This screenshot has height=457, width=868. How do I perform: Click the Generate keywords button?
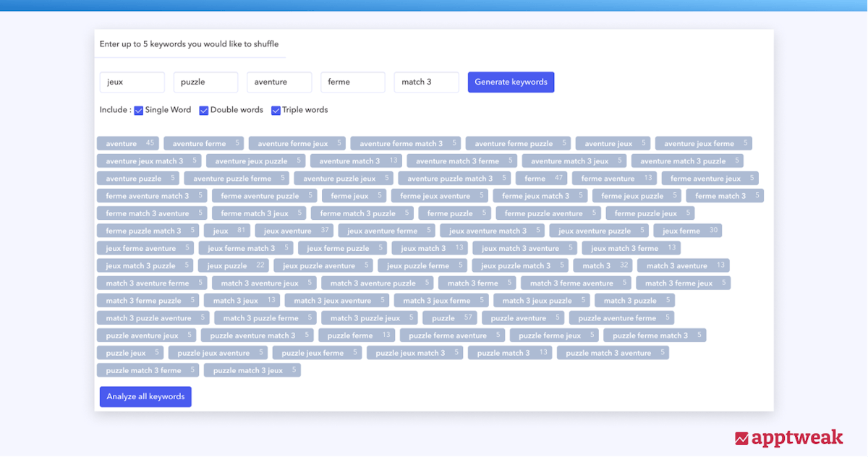coord(511,82)
